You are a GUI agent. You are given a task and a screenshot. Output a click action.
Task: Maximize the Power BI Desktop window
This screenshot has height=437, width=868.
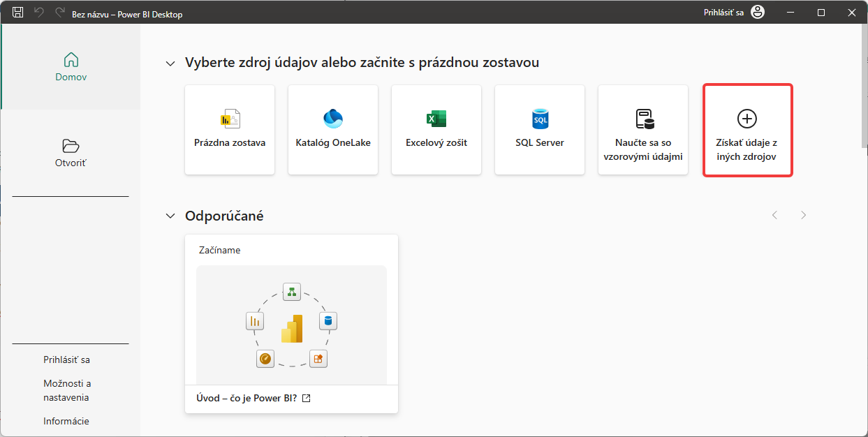821,13
